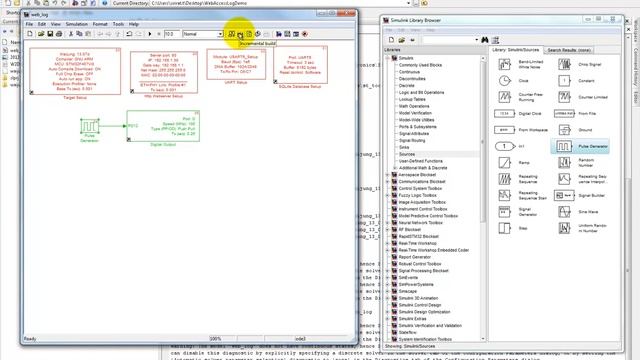Click the Undo icon in web_log toolbar
640x360 pixels.
[129, 34]
